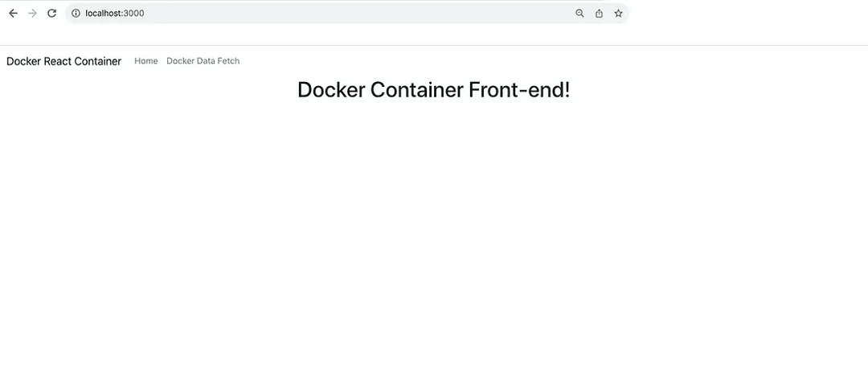Share this page using share icon
This screenshot has height=378, width=868.
tap(599, 13)
